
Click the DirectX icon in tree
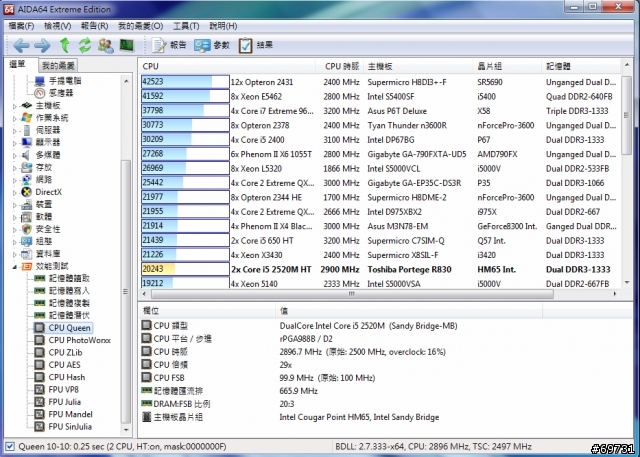[x=27, y=192]
